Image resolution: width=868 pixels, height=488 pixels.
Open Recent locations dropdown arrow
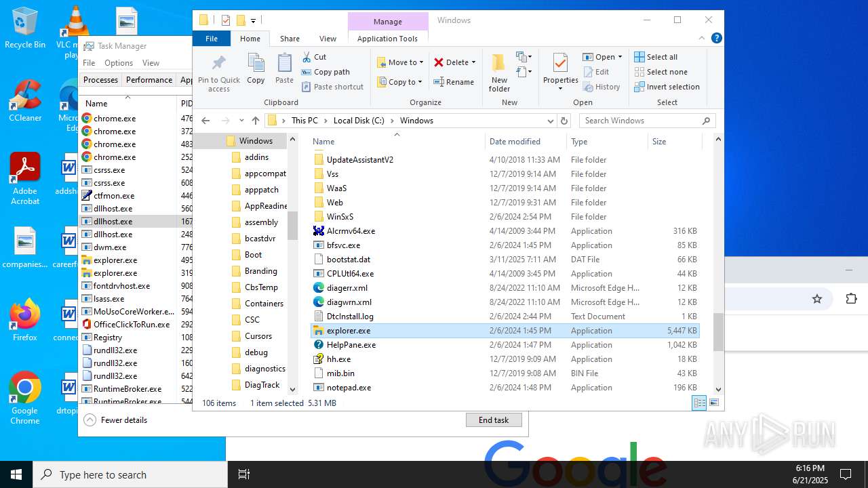241,121
